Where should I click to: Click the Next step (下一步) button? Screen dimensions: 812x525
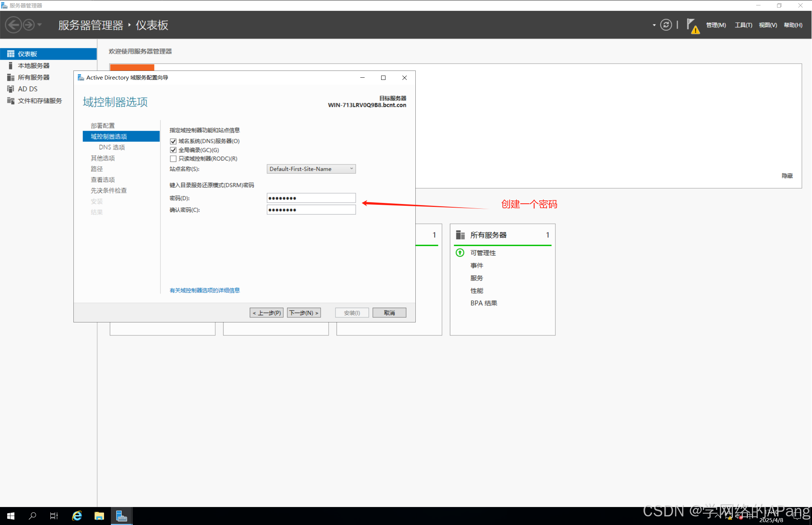click(304, 313)
